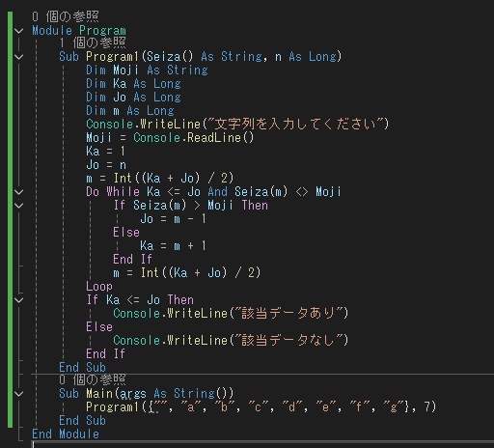Place cursor on 'Dim Jo As Long'
The image size is (494, 448).
click(x=133, y=98)
